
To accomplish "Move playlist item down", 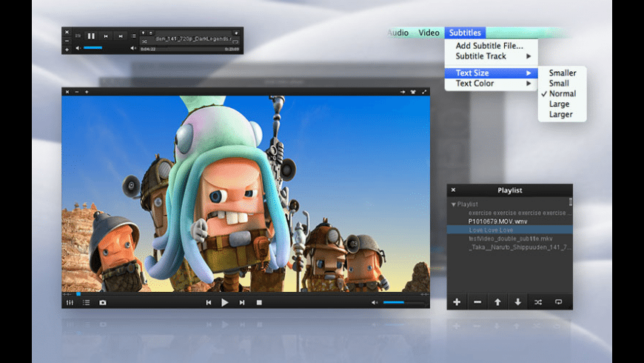I will (518, 302).
